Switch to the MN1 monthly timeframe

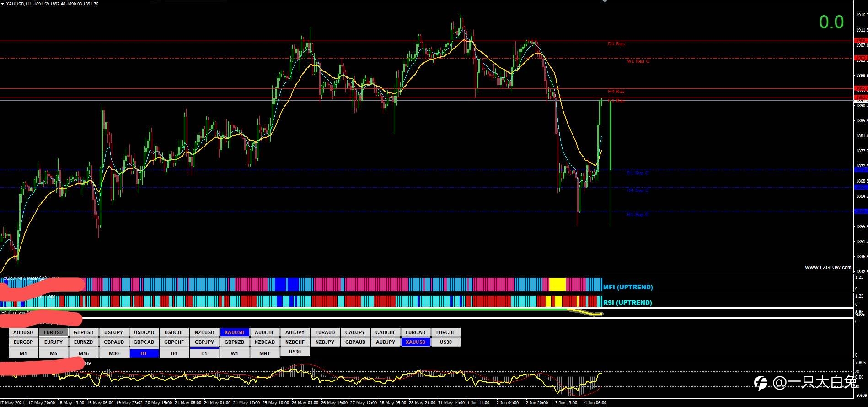[264, 353]
